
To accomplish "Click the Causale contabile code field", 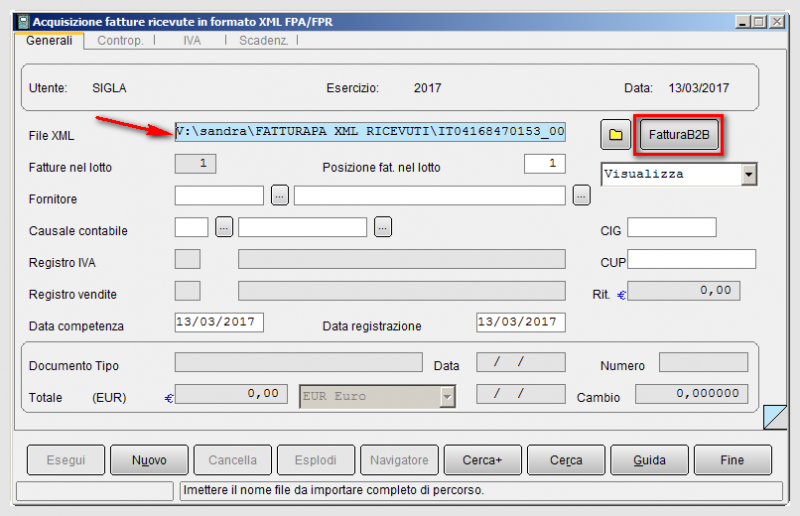I will (x=191, y=227).
